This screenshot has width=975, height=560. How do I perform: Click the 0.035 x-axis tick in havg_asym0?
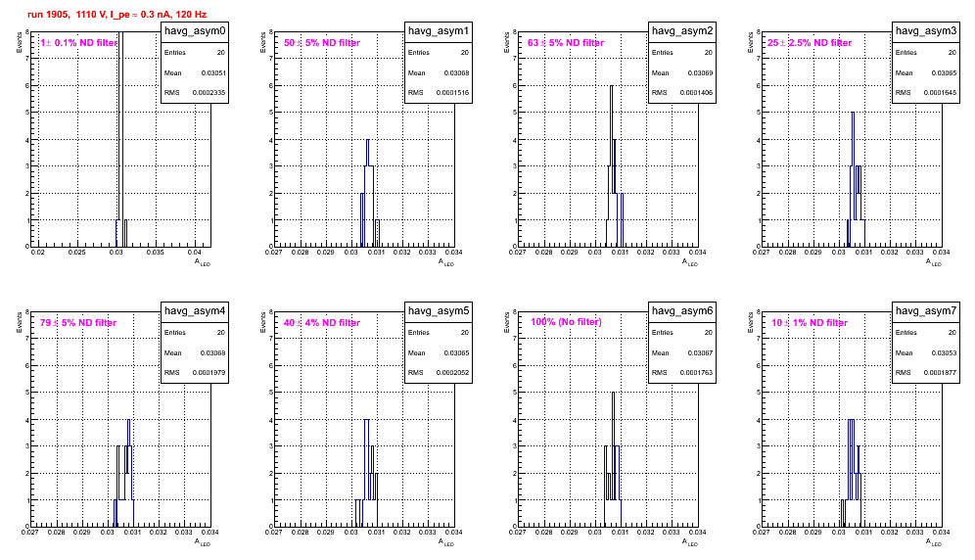[x=156, y=253]
